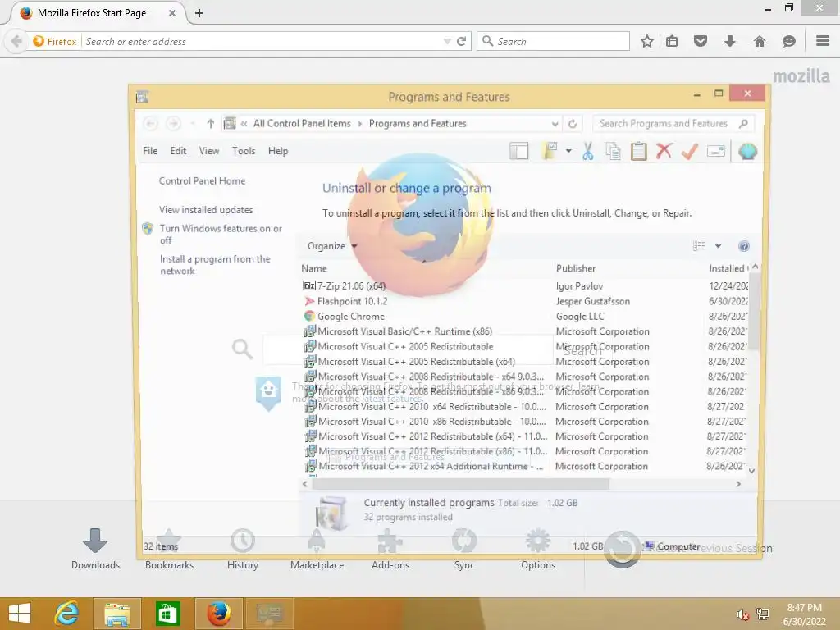Click the Cut scissors icon
The image size is (840, 630).
click(587, 151)
